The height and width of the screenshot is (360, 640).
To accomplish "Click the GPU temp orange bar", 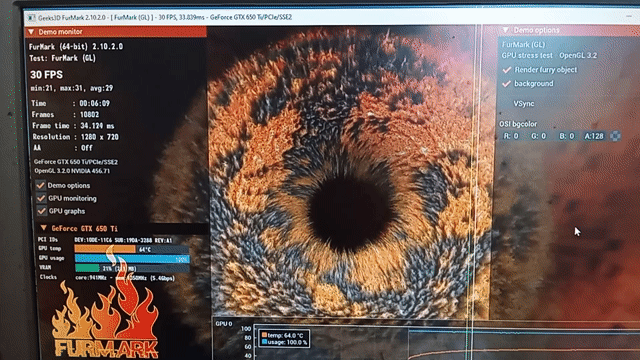I will (105, 249).
